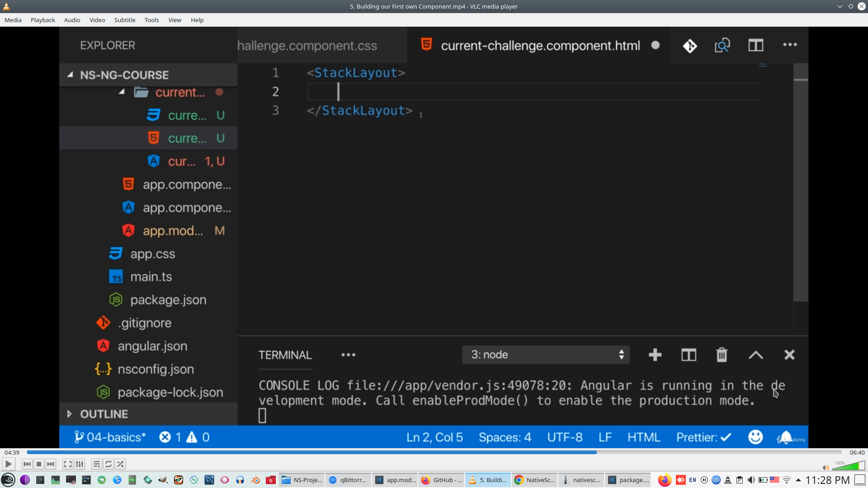Screen dimensions: 868x488
Task: Click the elapsed time 04:39 label
Action: [12, 452]
